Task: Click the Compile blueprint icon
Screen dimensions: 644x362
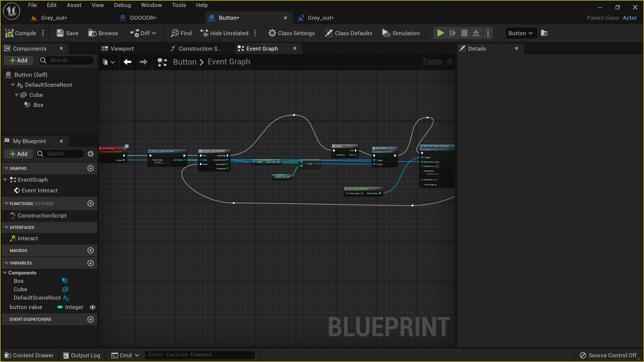Action: click(x=10, y=33)
